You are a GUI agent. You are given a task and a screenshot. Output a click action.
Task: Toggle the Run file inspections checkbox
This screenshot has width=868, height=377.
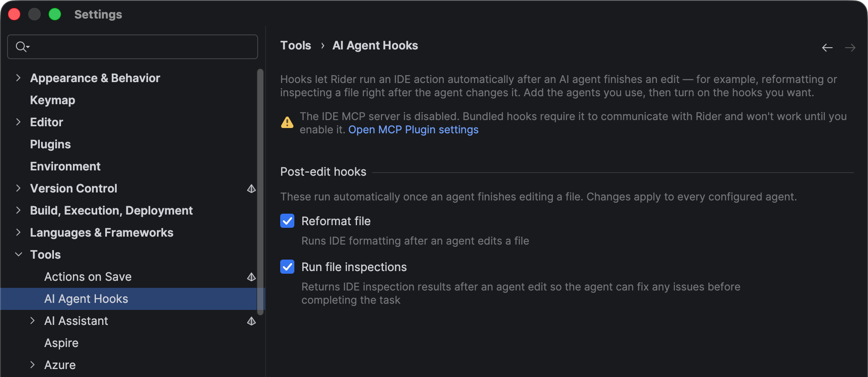click(x=287, y=267)
